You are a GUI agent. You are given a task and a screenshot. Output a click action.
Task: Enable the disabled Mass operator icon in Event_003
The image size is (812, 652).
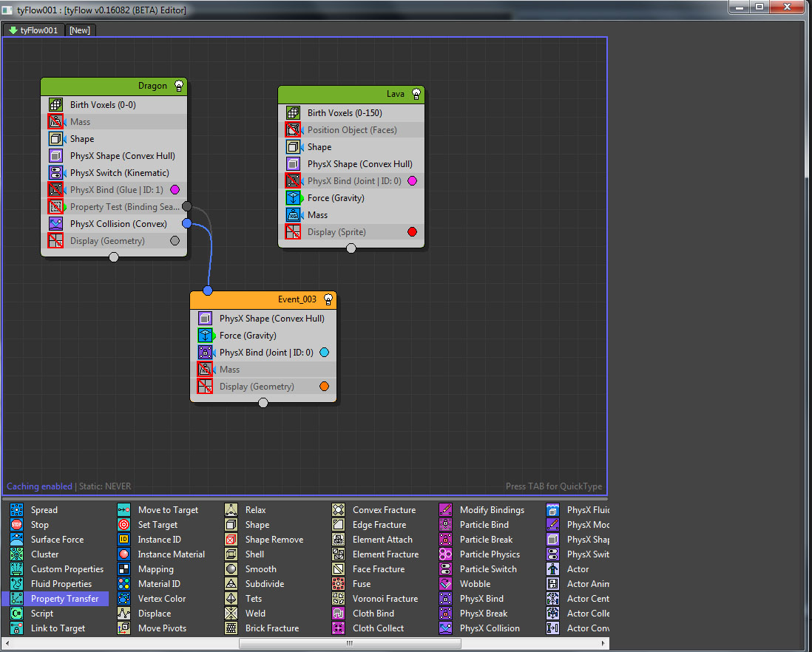coord(205,370)
